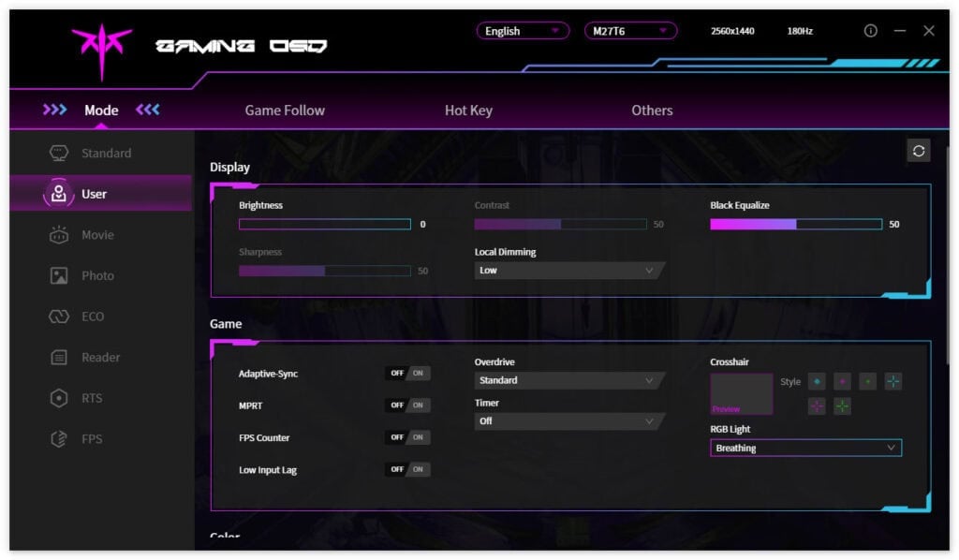The width and height of the screenshot is (959, 560).
Task: Click the Display section heading
Action: tap(230, 168)
